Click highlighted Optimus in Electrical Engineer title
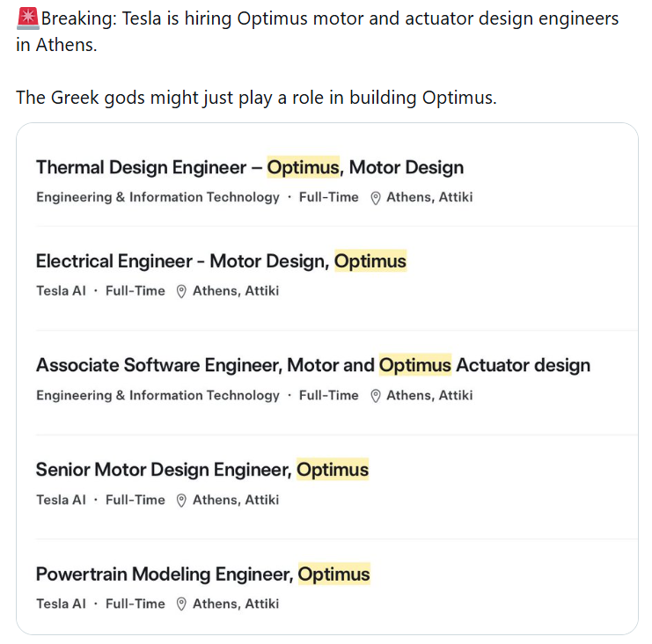Image resolution: width=652 pixels, height=644 pixels. (370, 261)
